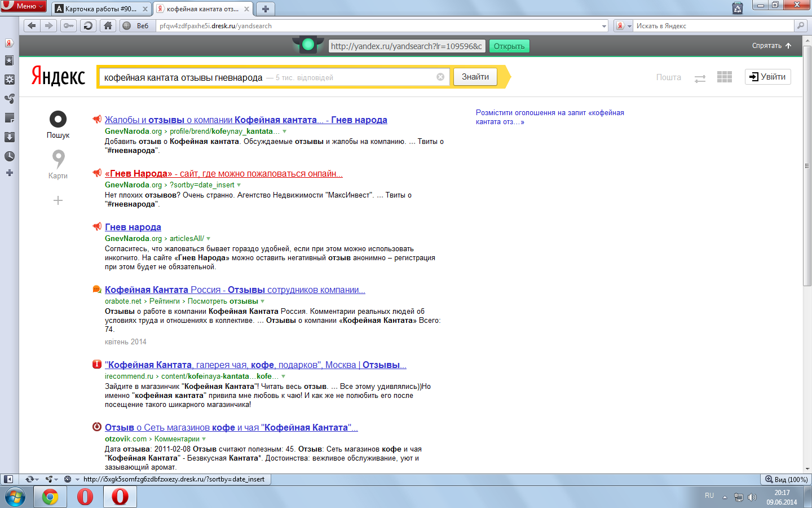812x508 pixels.
Task: Expand the arrow after irecommend.ru result URL
Action: point(284,376)
